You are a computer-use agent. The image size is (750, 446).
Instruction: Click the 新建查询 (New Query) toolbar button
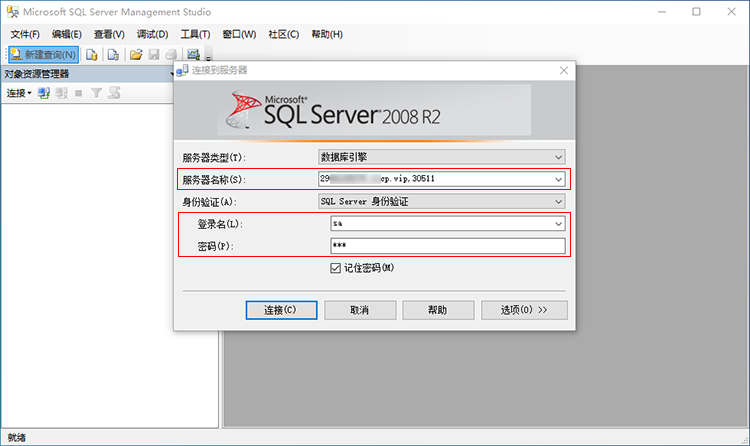click(x=43, y=54)
